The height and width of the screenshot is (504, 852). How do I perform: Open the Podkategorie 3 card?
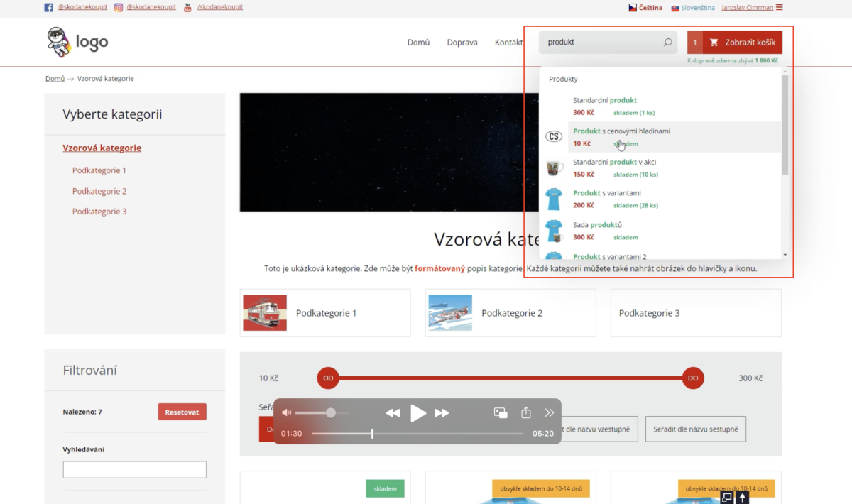pyautogui.click(x=696, y=313)
